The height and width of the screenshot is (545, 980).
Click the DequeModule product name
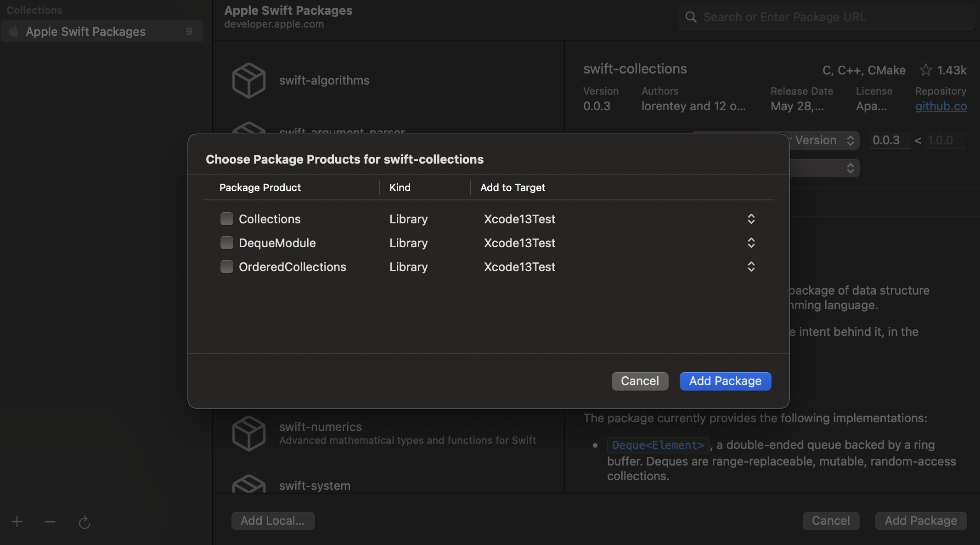277,243
